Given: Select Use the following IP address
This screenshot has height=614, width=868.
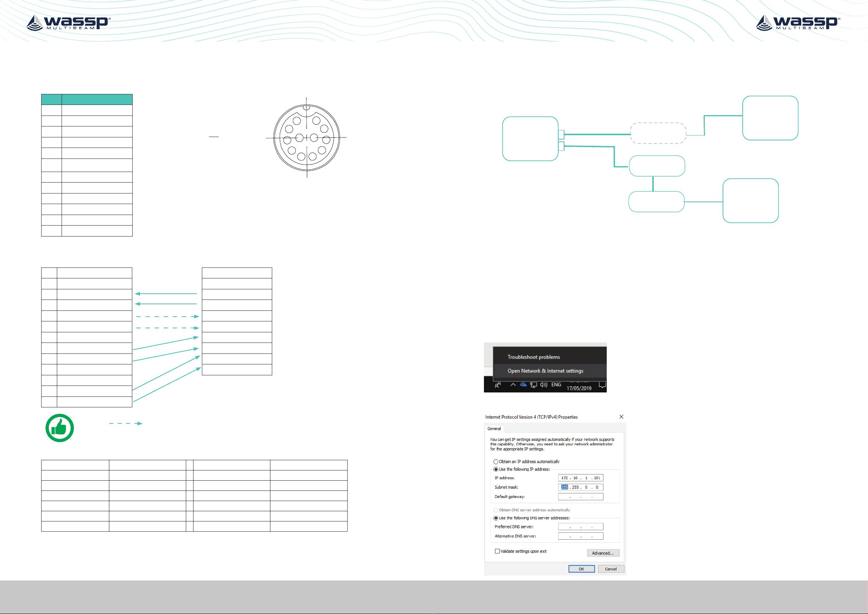Looking at the screenshot, I should coord(521,469).
